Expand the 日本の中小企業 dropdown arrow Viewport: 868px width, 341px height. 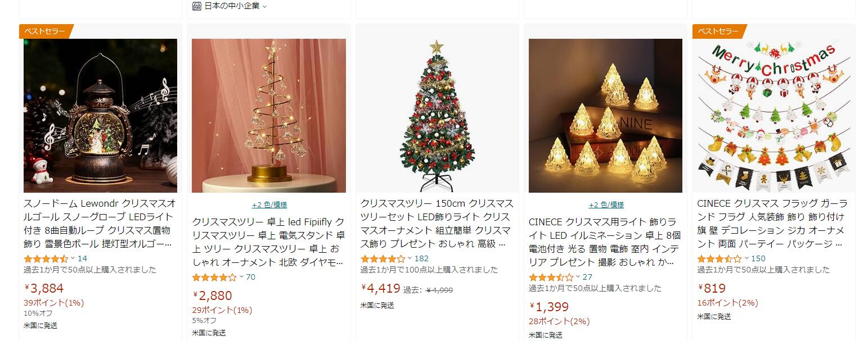tap(265, 7)
